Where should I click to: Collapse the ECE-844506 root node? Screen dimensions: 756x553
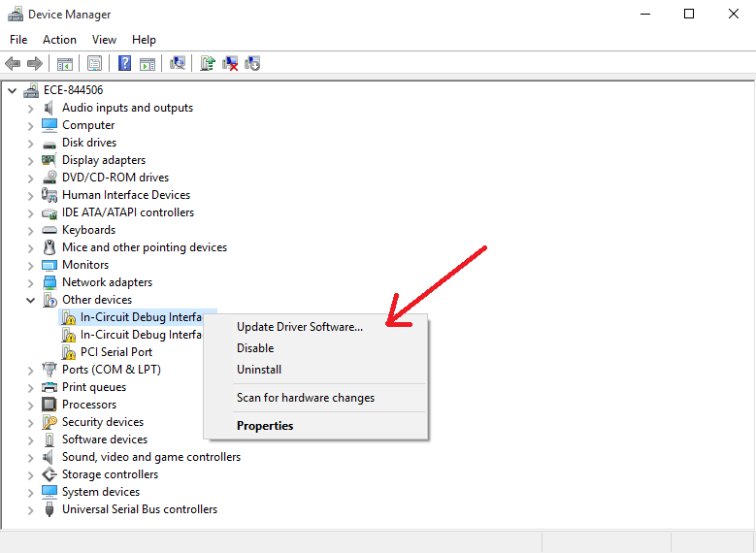click(12, 90)
